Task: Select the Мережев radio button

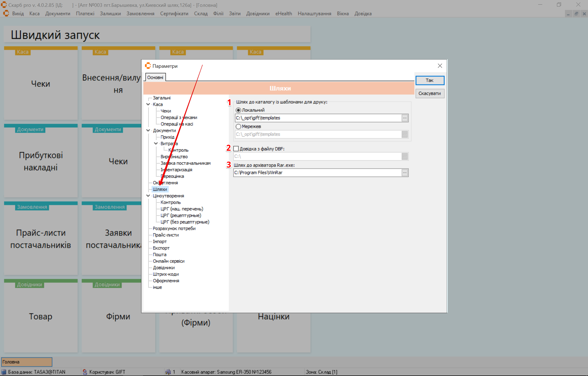Action: click(238, 127)
